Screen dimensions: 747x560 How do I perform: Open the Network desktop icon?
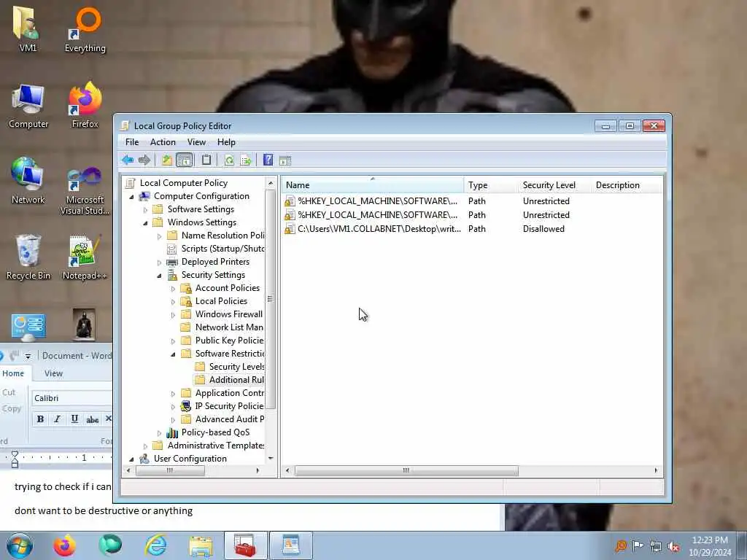[28, 181]
